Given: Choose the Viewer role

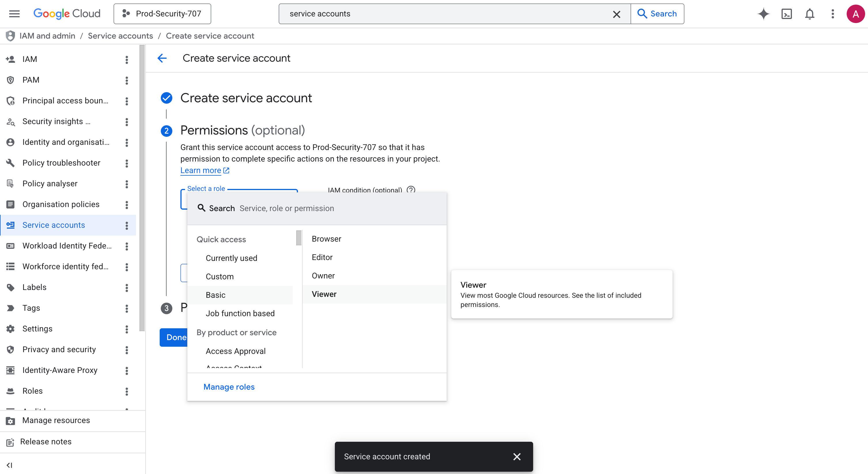Looking at the screenshot, I should pyautogui.click(x=374, y=295).
